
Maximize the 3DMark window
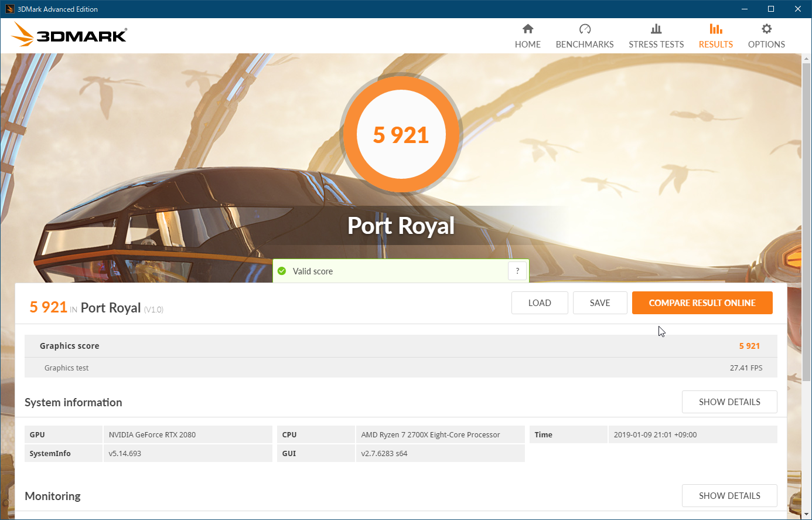(771, 9)
